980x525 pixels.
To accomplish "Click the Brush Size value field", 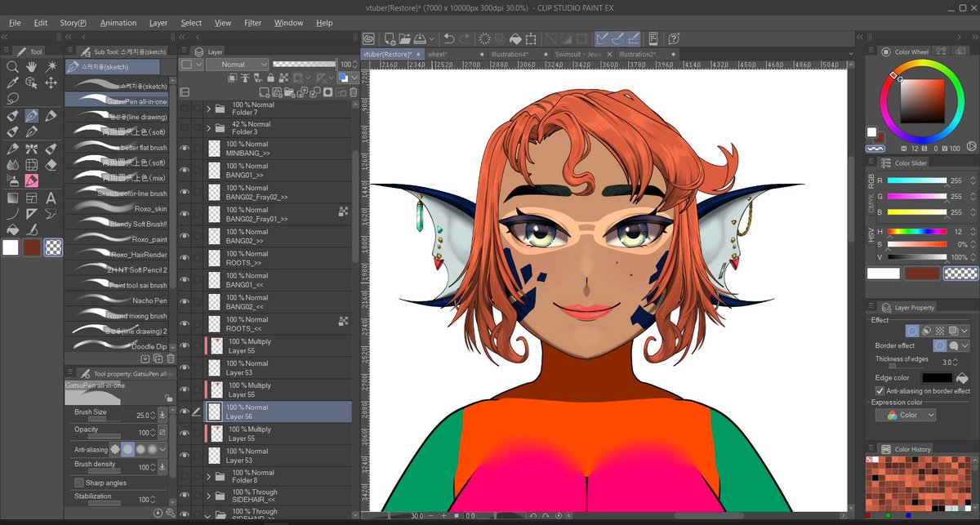I will click(143, 414).
